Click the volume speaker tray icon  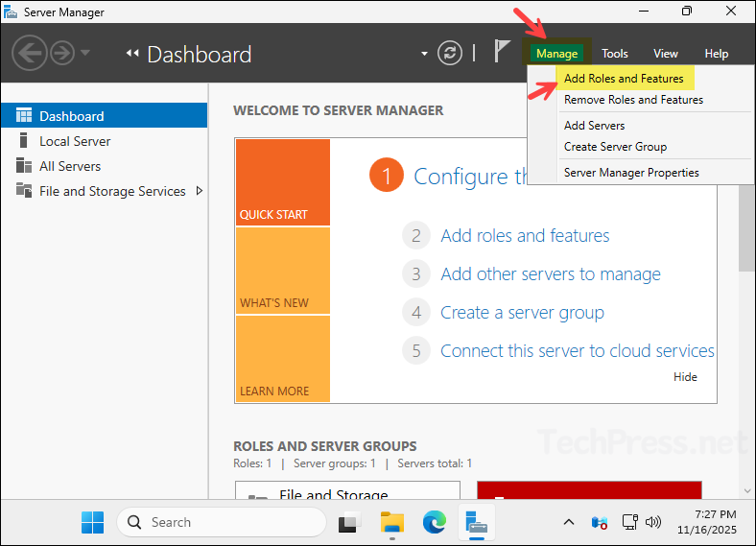click(x=652, y=522)
